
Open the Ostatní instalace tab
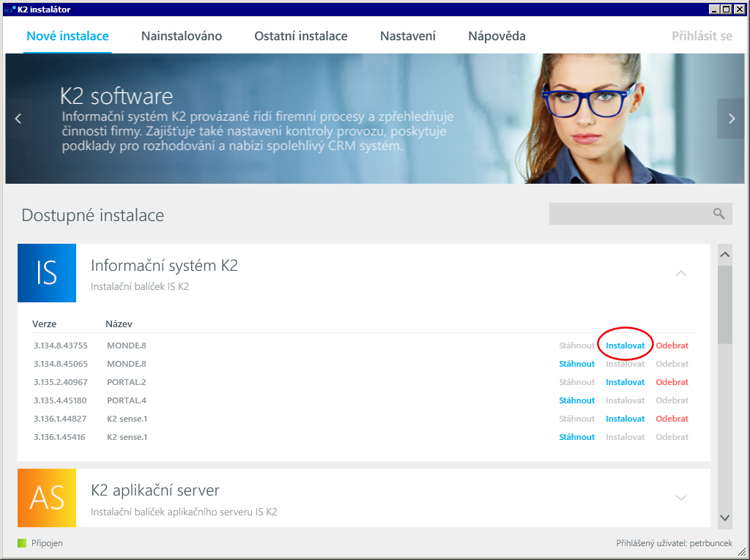301,36
